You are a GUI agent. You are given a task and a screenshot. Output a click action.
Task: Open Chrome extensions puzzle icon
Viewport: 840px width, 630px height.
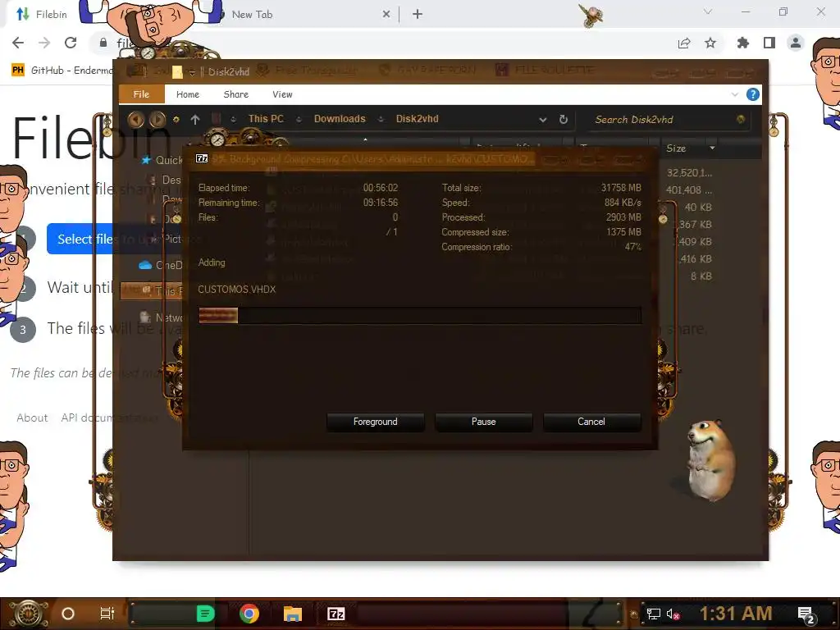(x=743, y=43)
